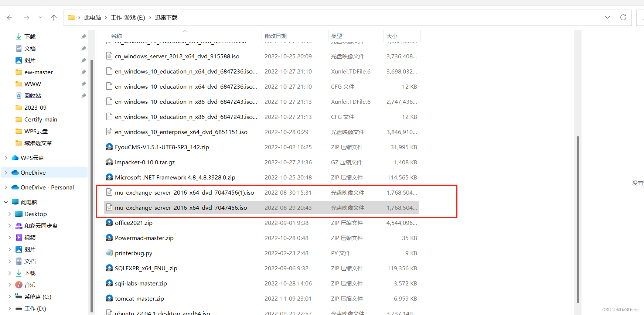Open 下载 in quick access
Image resolution: width=644 pixels, height=315 pixels.
point(30,37)
